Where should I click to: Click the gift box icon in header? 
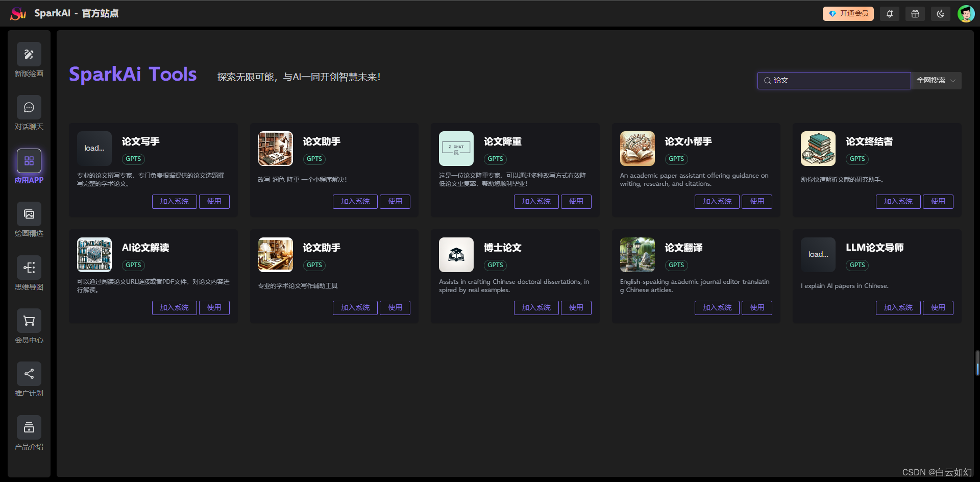(x=915, y=14)
